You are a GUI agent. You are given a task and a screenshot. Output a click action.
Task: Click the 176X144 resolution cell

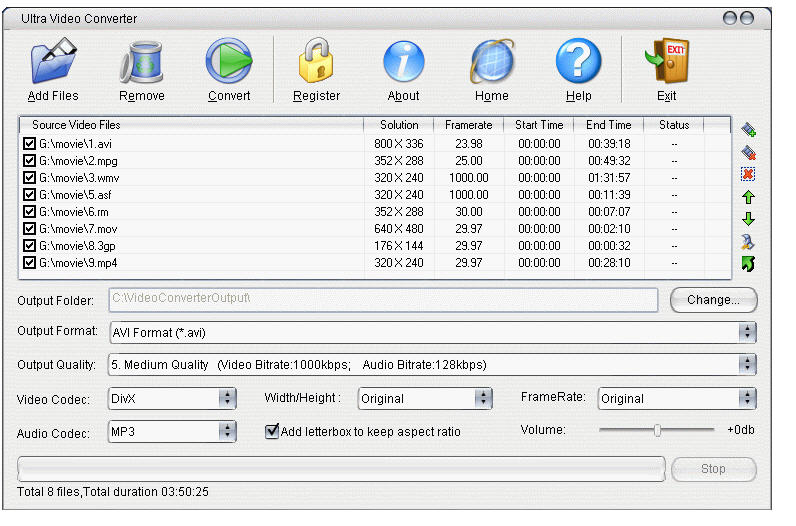399,246
